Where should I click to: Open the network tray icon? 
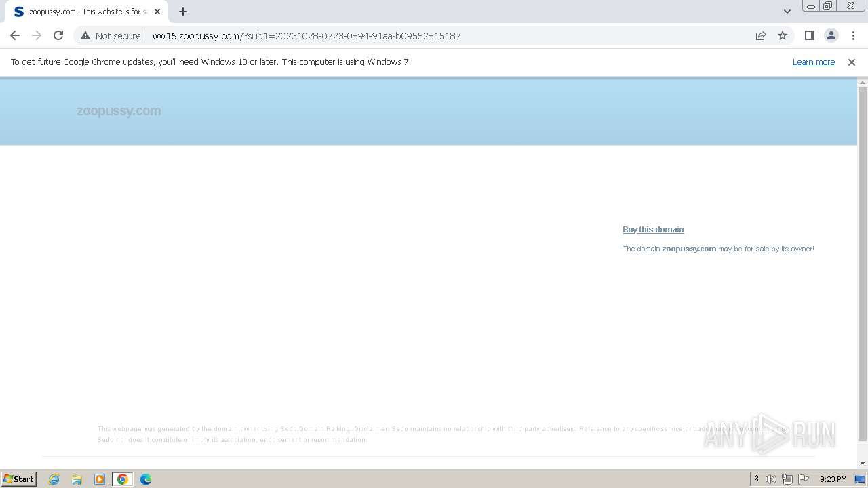787,479
